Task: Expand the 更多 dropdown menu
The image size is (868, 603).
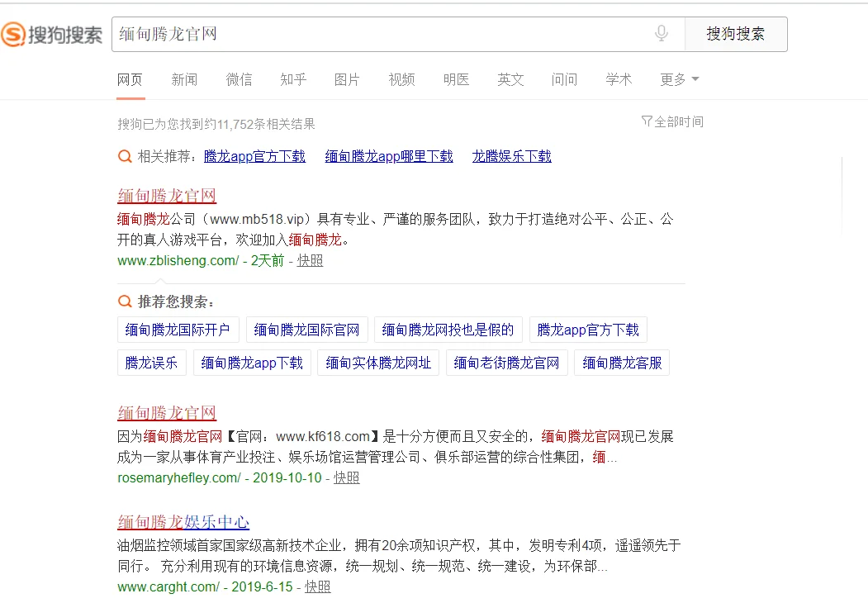Action: [x=679, y=80]
